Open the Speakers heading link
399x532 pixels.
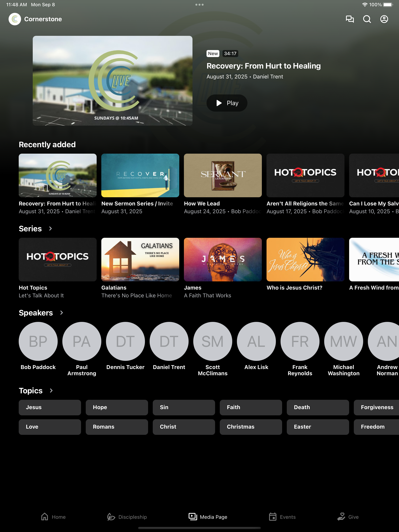point(36,313)
